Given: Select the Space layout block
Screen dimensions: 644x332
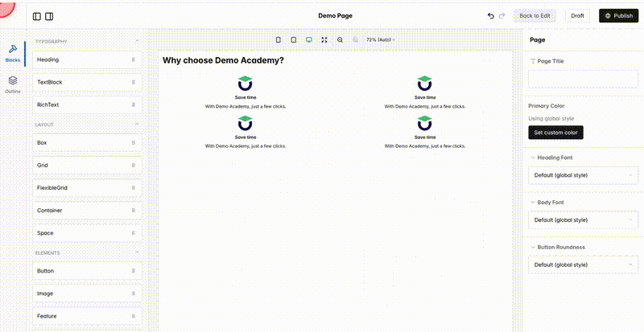Looking at the screenshot, I should coord(87,233).
